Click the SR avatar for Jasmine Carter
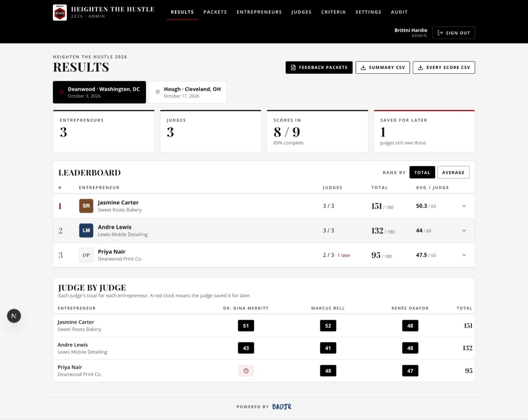528x420 pixels. (86, 206)
